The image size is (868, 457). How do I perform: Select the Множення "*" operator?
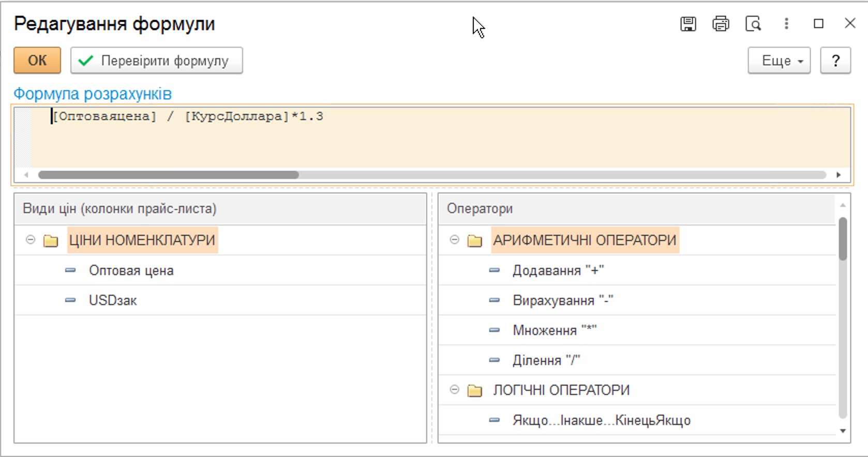pyautogui.click(x=554, y=330)
